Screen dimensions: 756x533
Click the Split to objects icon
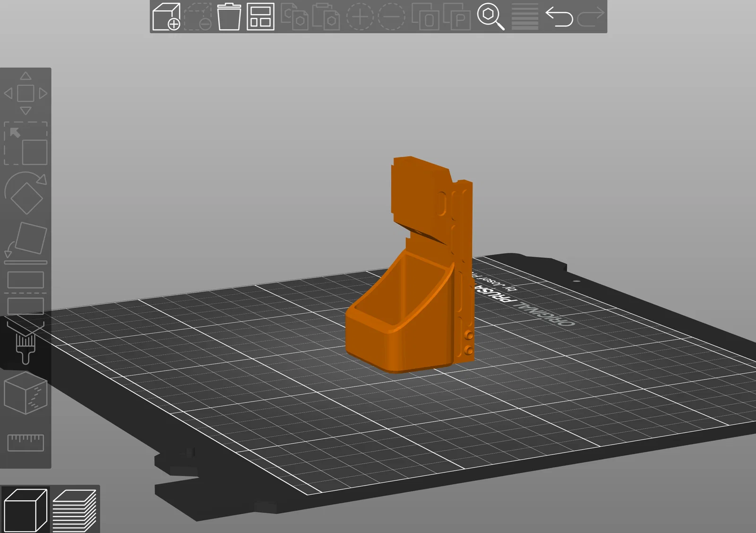(x=425, y=17)
